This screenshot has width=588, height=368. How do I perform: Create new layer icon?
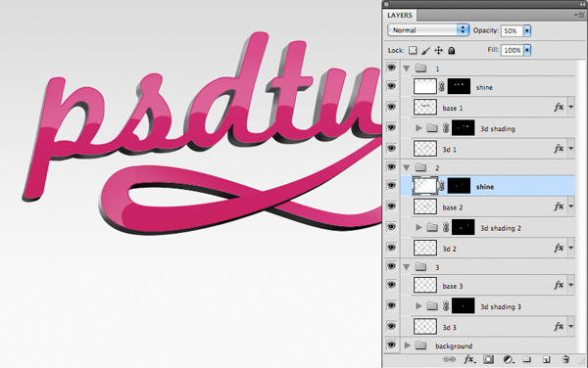click(x=547, y=360)
